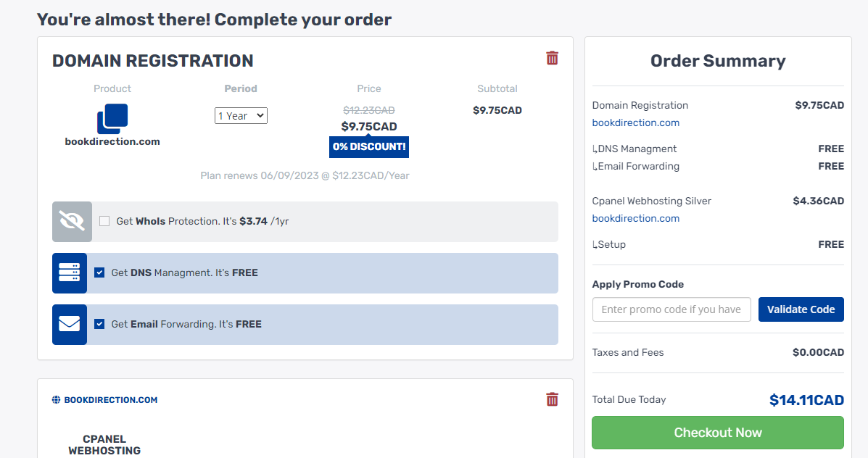Click the 0% DISCOUNT badge
868x458 pixels.
[x=368, y=146]
